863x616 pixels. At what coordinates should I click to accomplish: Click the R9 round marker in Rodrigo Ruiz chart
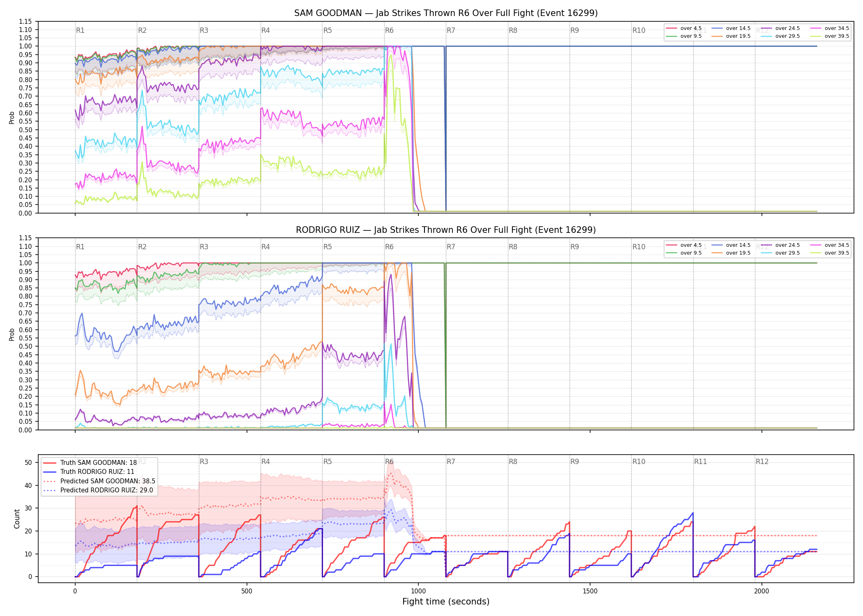[x=575, y=247]
